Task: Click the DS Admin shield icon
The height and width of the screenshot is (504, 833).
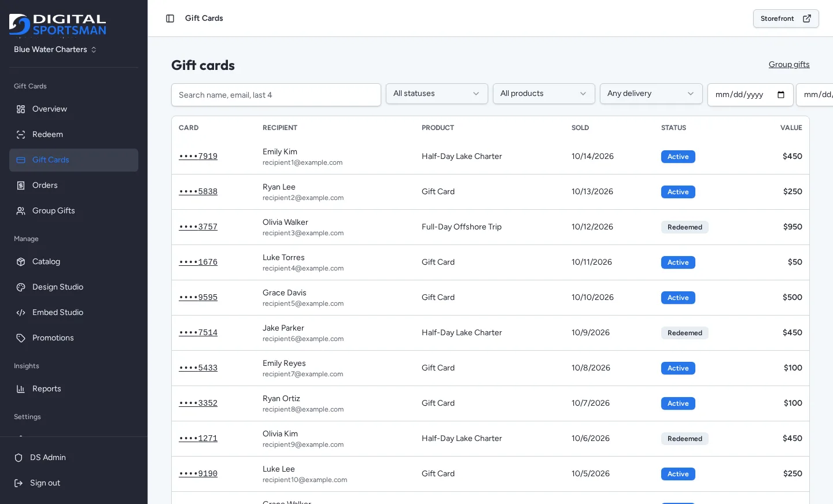Action: (19, 458)
